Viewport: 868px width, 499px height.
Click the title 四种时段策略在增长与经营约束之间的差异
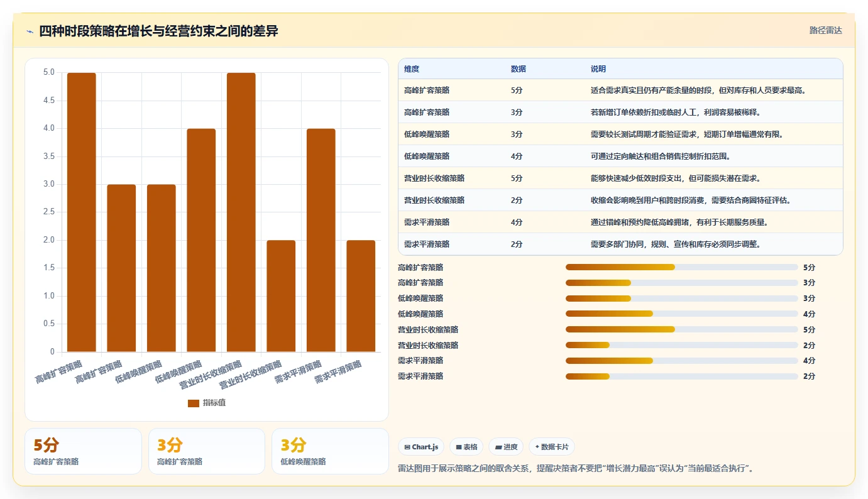[x=158, y=31]
